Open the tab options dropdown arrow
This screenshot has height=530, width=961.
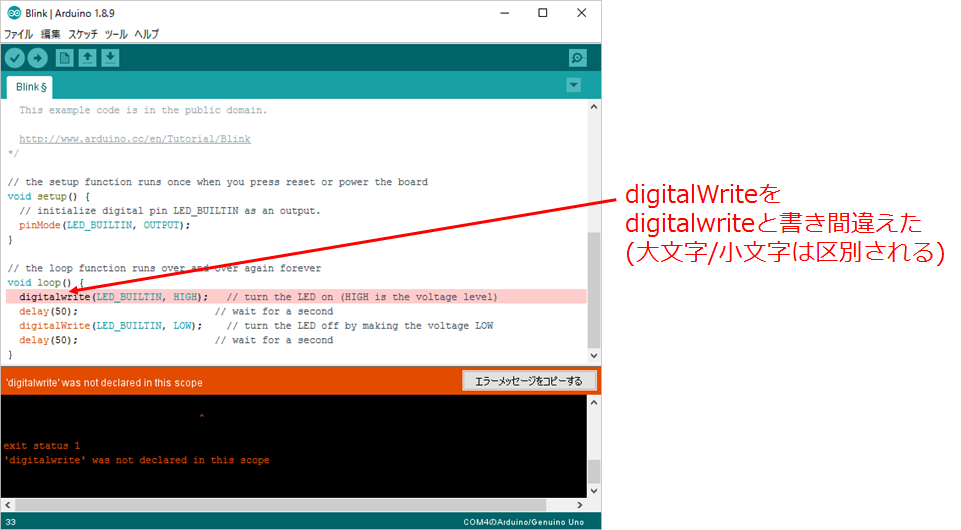tap(574, 85)
